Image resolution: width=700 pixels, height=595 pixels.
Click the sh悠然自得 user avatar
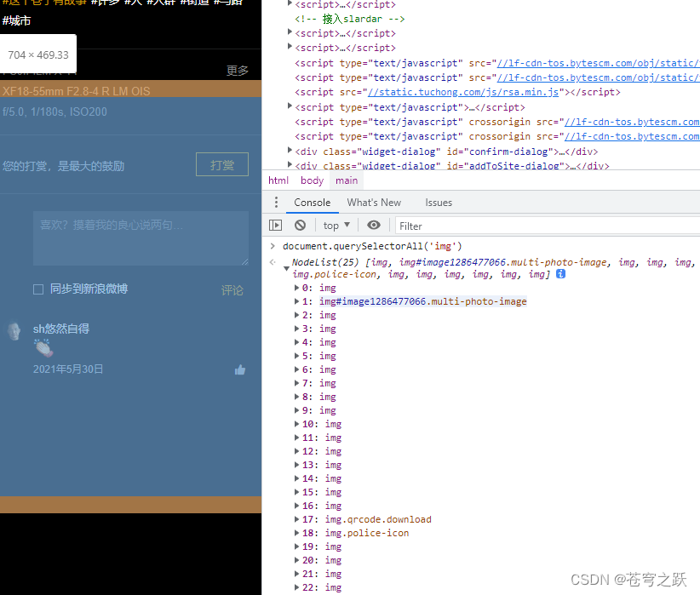tap(14, 331)
